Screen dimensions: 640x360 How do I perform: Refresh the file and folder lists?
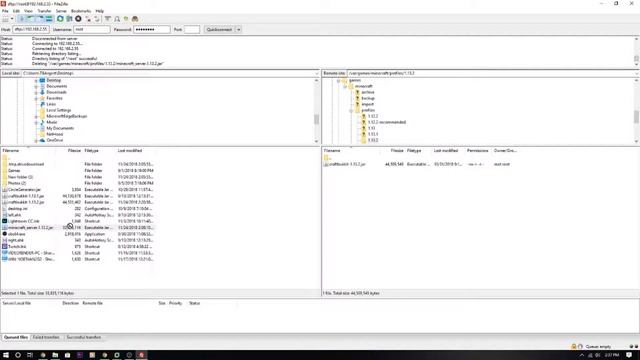click(60, 19)
